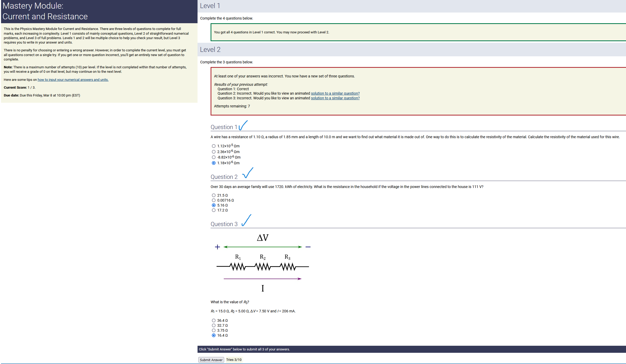626x364 pixels.
Task: Select the 16.4 Ω radio option
Action: click(x=214, y=335)
